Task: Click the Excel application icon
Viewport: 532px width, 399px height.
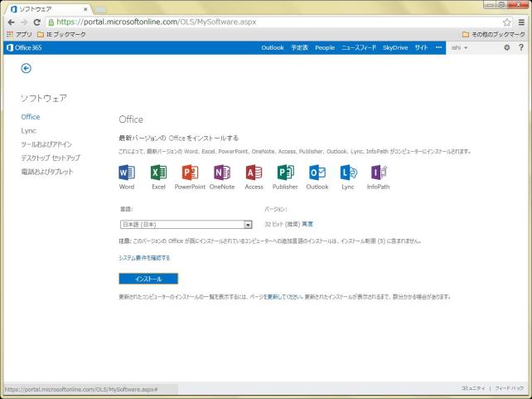Action: (x=158, y=173)
